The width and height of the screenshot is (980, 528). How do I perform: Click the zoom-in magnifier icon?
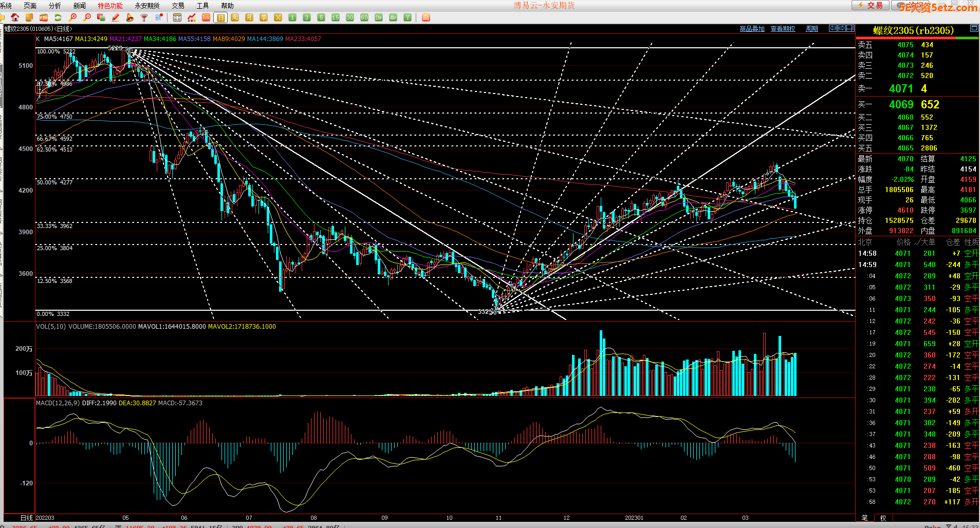tap(72, 17)
